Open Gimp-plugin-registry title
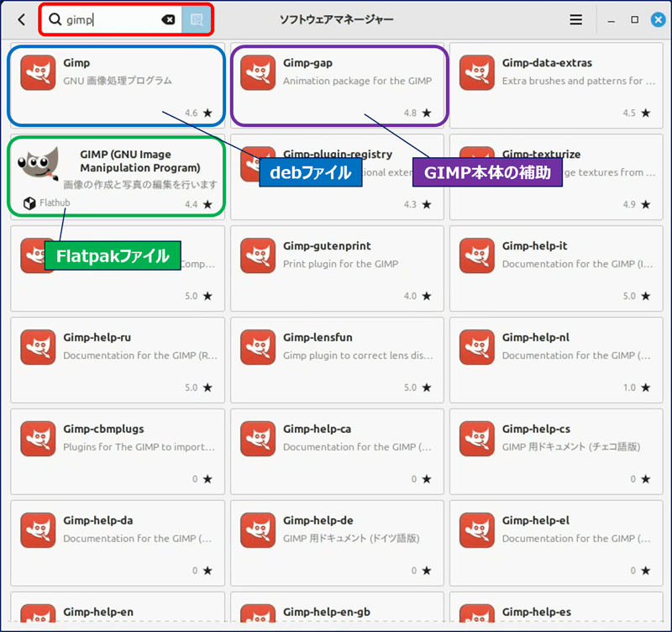Image resolution: width=672 pixels, height=632 pixels. [338, 154]
